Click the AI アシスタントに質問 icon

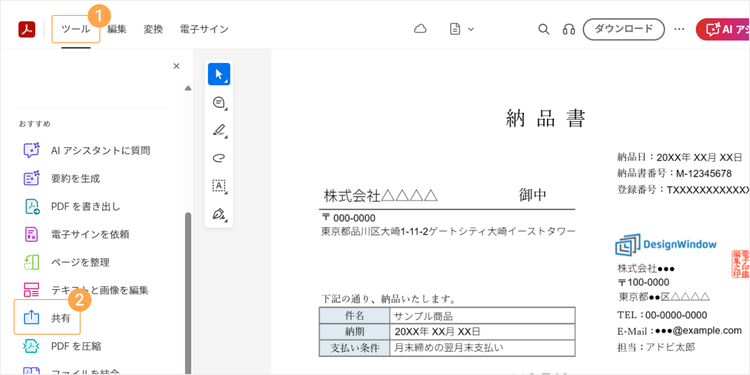click(x=32, y=150)
